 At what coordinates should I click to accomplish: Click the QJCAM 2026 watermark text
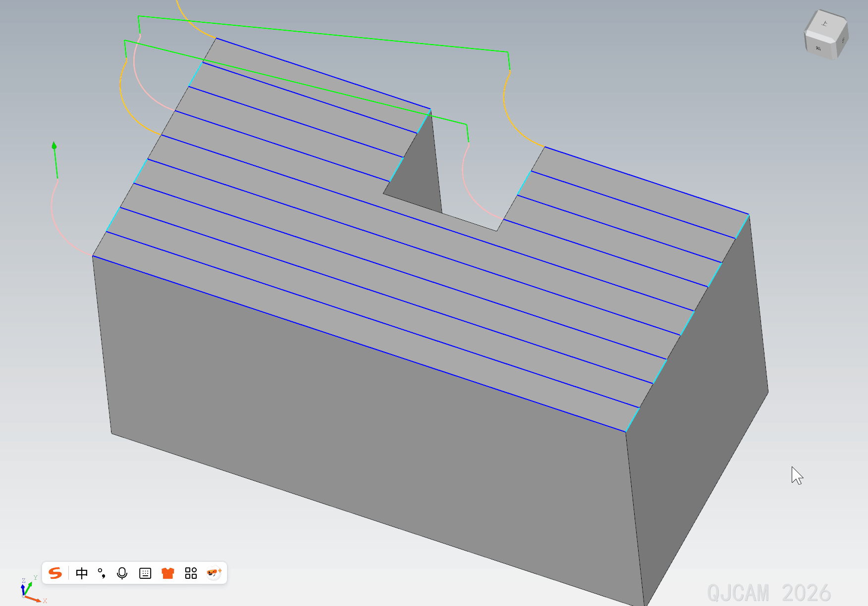coord(768,593)
